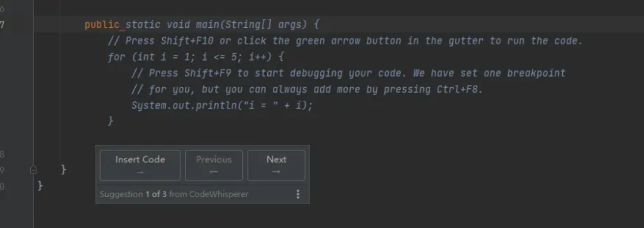Go to the Next CodeWhisperer suggestion

277,166
